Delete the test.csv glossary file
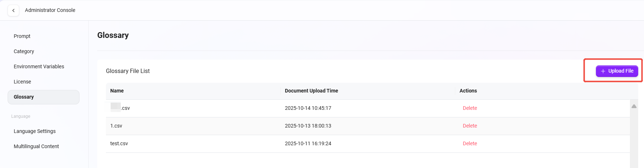Image resolution: width=644 pixels, height=168 pixels. click(470, 143)
